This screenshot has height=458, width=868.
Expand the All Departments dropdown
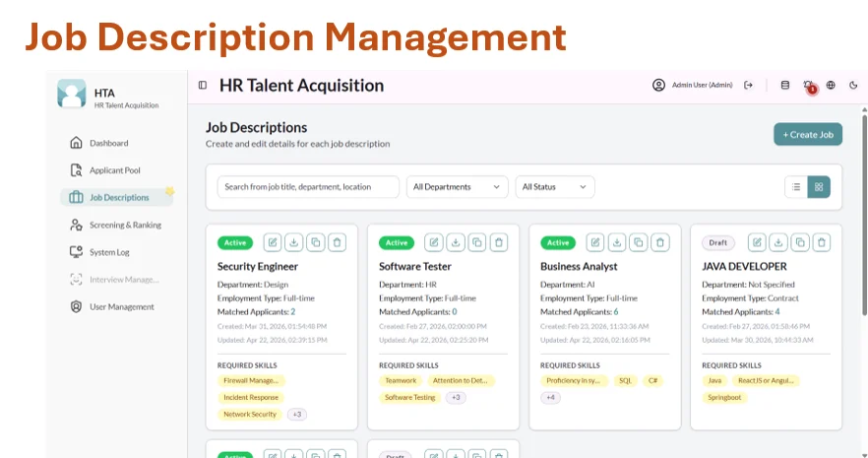458,187
